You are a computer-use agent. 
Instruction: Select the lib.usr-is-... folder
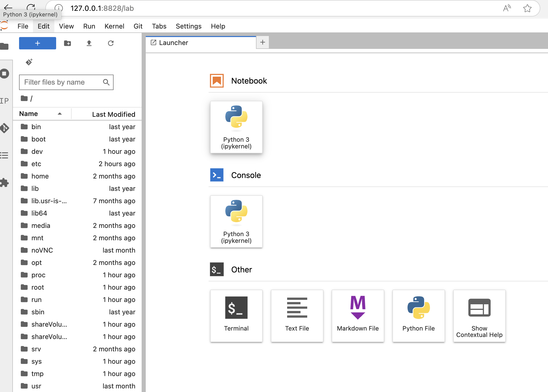click(x=77, y=201)
